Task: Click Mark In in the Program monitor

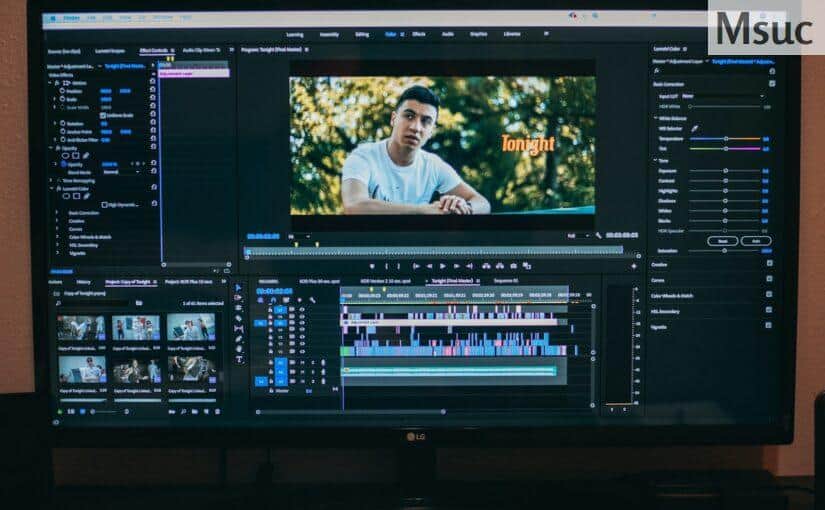Action: click(x=386, y=266)
